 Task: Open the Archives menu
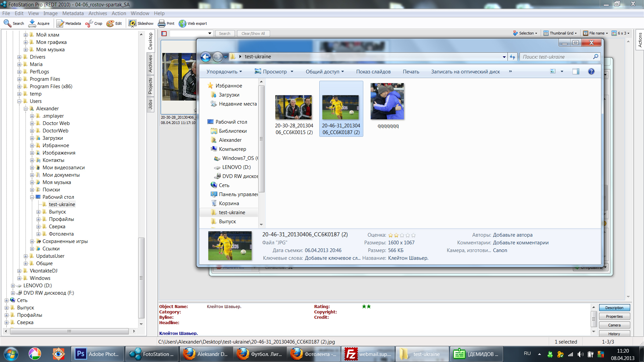(x=98, y=13)
